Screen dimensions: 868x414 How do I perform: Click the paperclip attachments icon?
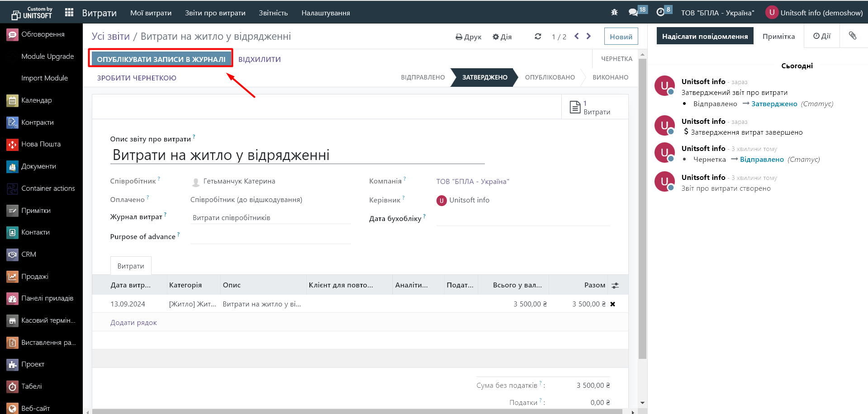(853, 36)
